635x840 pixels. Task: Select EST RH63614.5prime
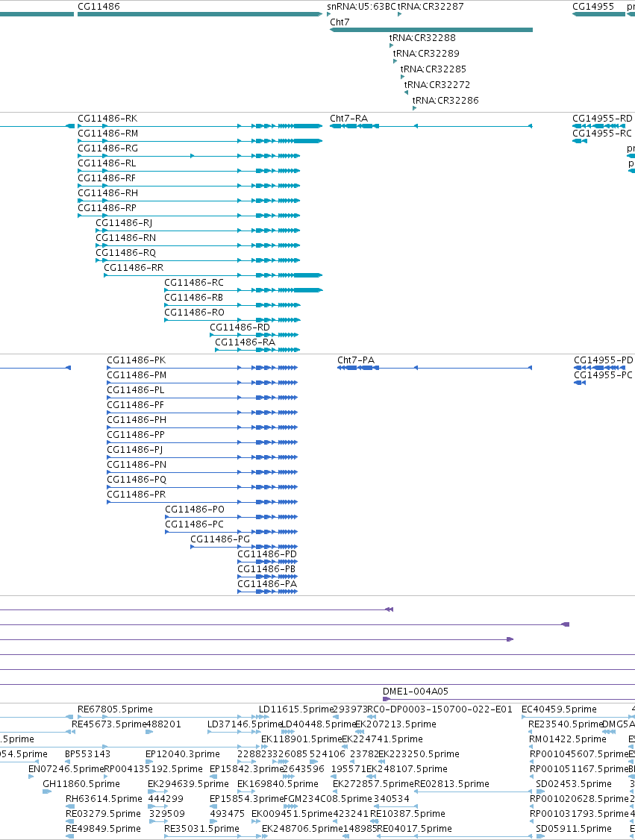tap(104, 799)
